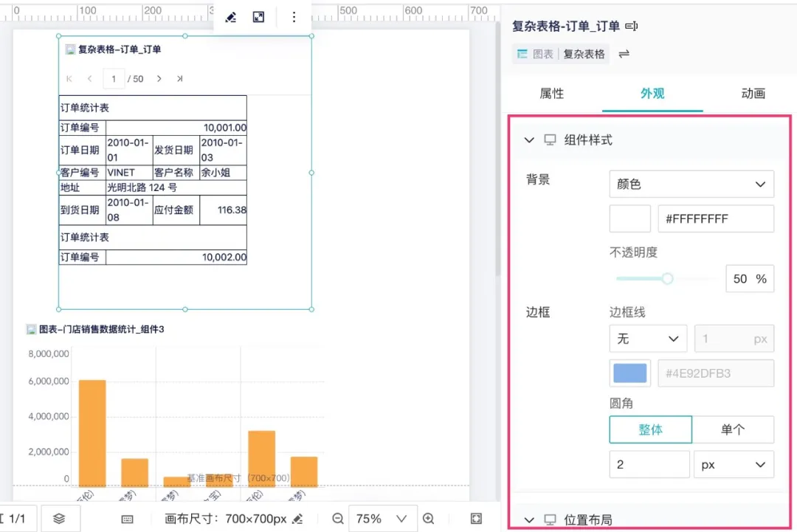Select 整体 corner radius mode
The width and height of the screenshot is (797, 532).
650,429
